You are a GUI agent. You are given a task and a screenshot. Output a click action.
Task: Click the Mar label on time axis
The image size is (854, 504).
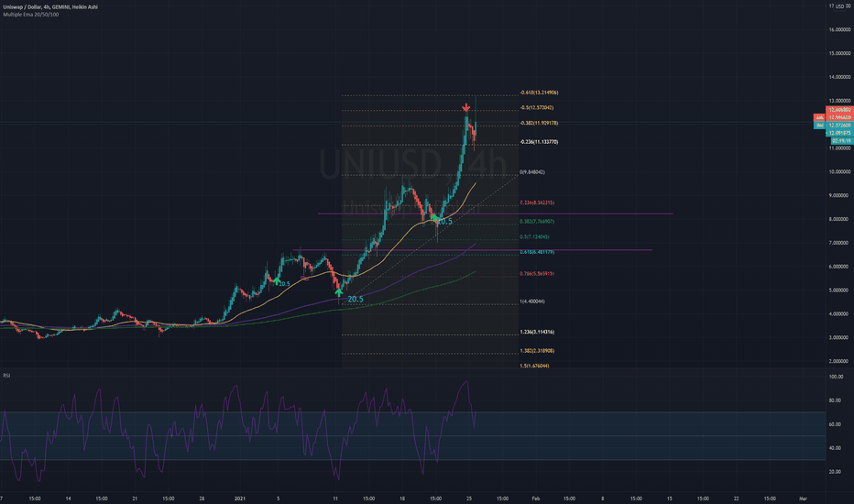coord(803,499)
